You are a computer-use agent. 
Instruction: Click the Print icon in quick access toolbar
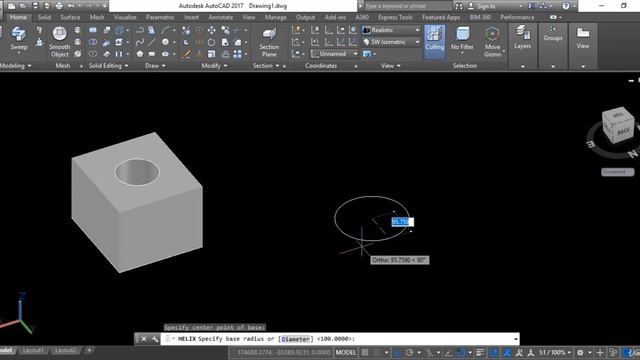pyautogui.click(x=59, y=6)
